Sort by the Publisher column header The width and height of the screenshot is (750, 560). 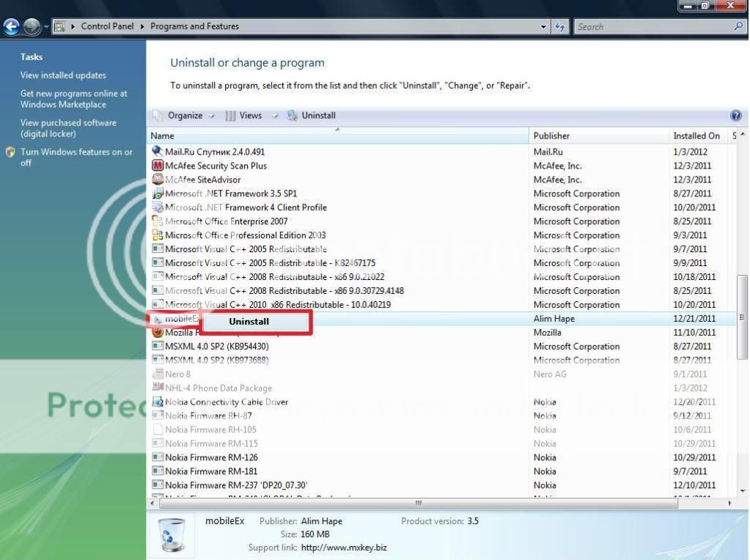tap(599, 136)
